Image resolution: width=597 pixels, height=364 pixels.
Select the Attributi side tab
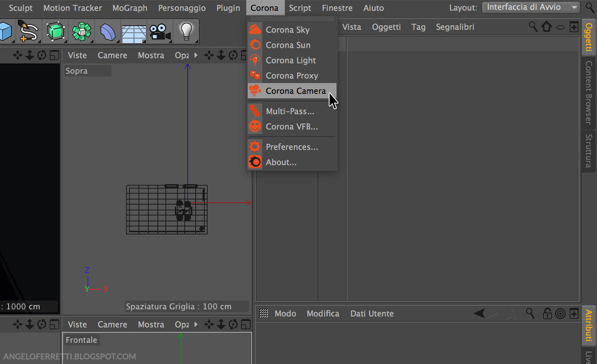pyautogui.click(x=589, y=325)
